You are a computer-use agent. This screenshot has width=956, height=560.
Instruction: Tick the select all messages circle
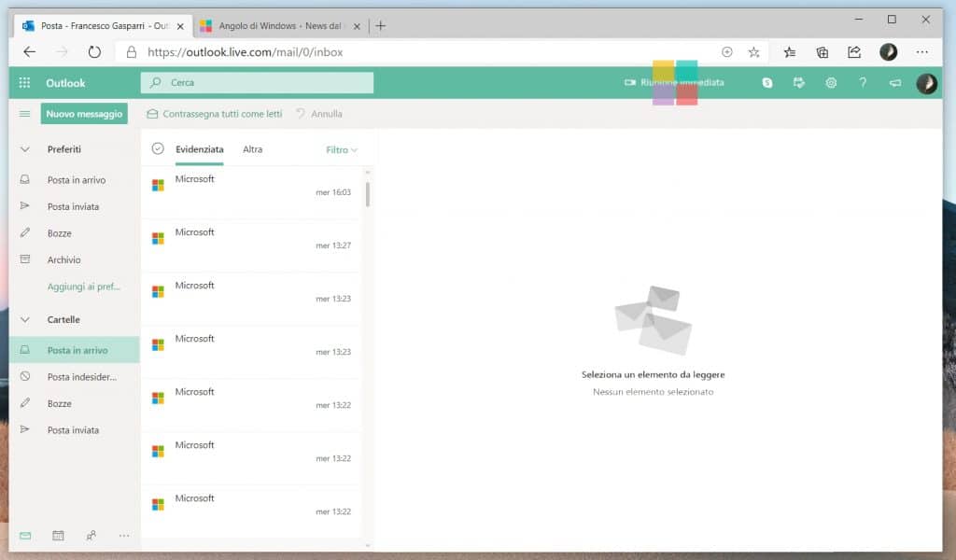pyautogui.click(x=158, y=149)
